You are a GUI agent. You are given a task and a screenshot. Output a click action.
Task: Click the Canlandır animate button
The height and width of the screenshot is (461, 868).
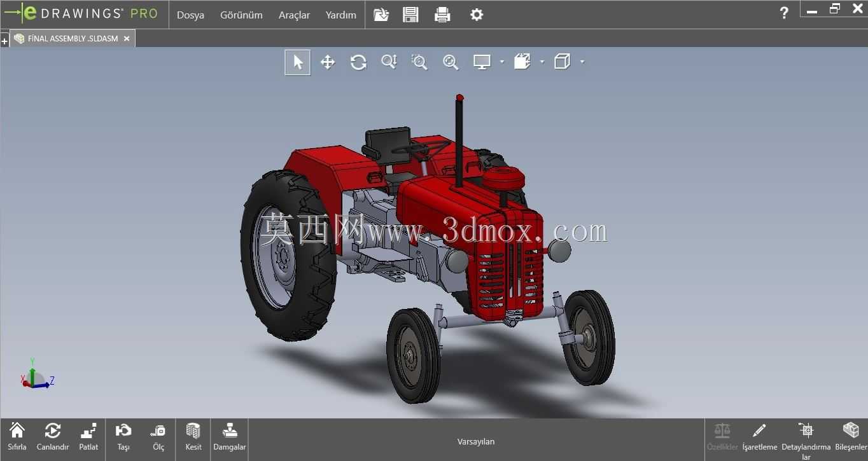pyautogui.click(x=53, y=437)
